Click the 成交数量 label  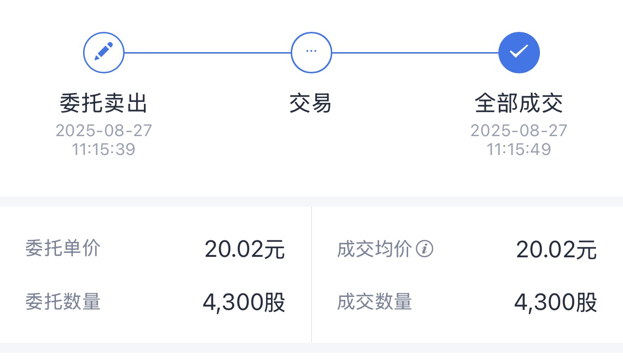pos(374,302)
